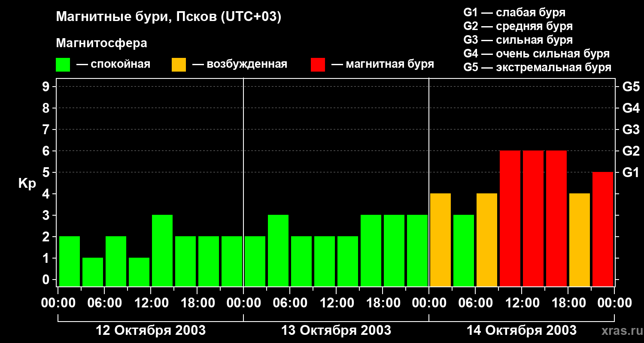The image size is (644, 343).
Task: Click the '06:00' time label for 13 October
Action: (x=290, y=303)
